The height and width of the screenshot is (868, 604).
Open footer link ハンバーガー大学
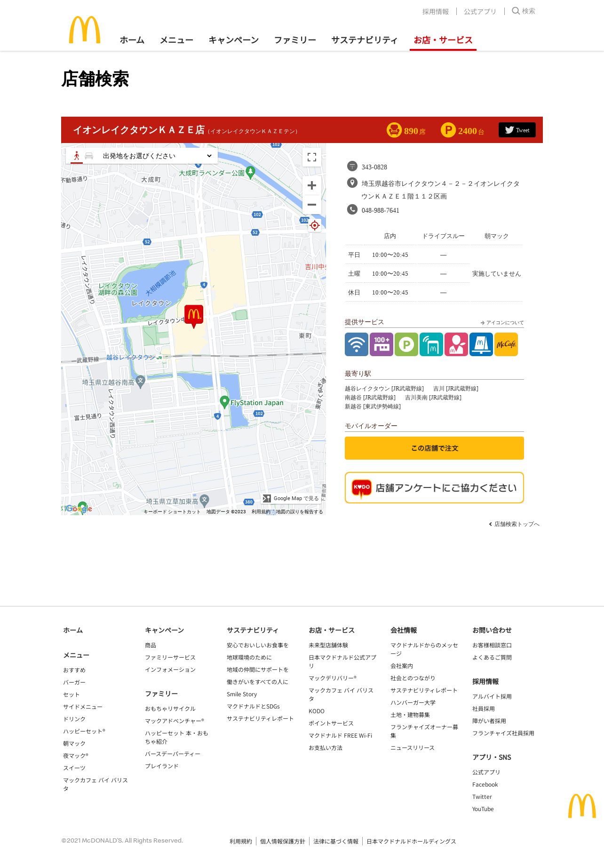[413, 702]
